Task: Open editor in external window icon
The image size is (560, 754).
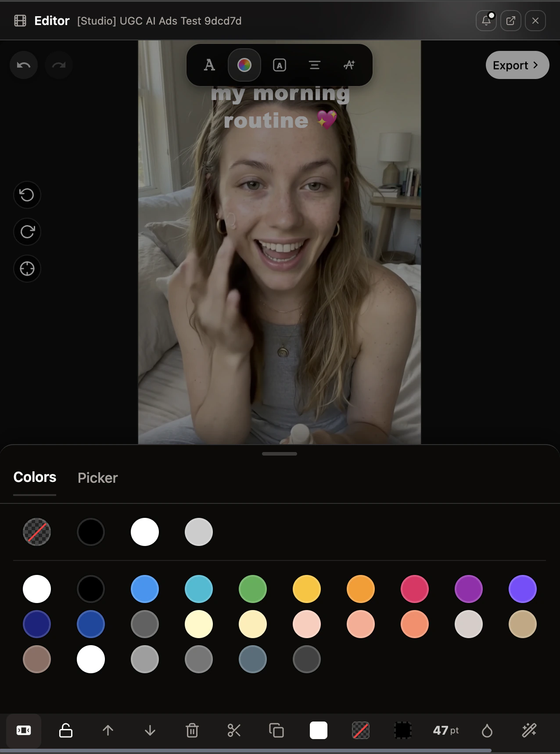Action: point(511,21)
